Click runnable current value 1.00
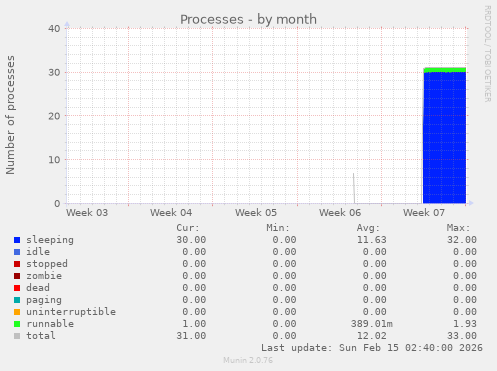Image resolution: width=497 pixels, height=371 pixels. pos(194,324)
